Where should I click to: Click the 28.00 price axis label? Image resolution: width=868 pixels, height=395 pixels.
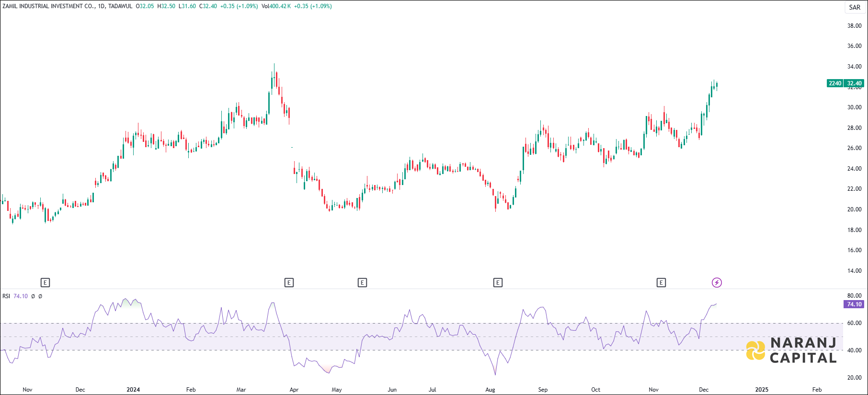(854, 128)
